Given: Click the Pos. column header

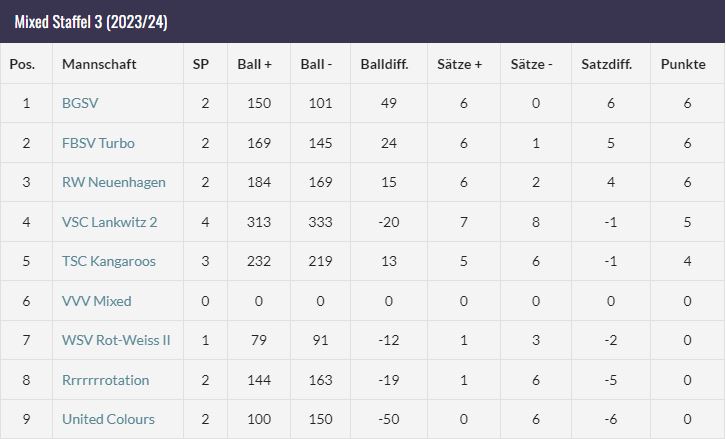Looking at the screenshot, I should pos(22,64).
